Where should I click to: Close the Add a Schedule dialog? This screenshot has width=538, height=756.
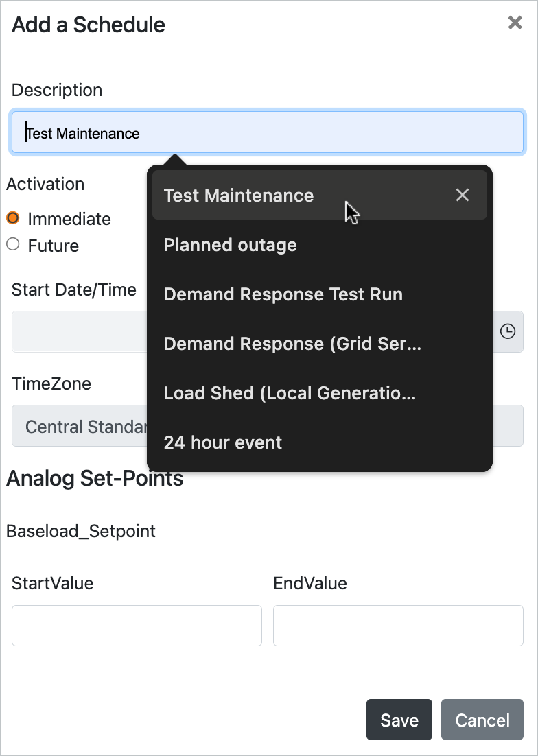[515, 23]
